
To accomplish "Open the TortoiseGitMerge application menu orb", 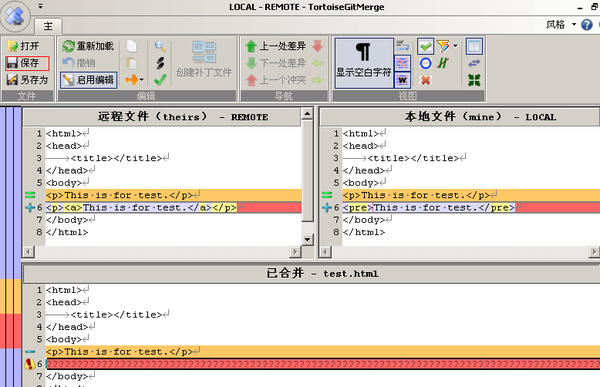I will (15, 16).
